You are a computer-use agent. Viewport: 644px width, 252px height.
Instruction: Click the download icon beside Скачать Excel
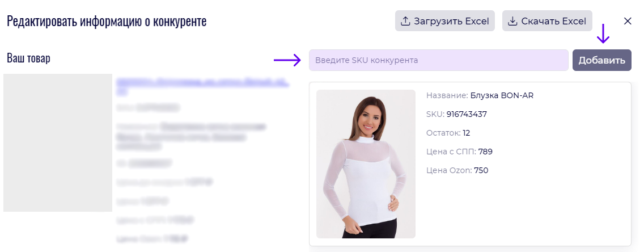coord(512,21)
